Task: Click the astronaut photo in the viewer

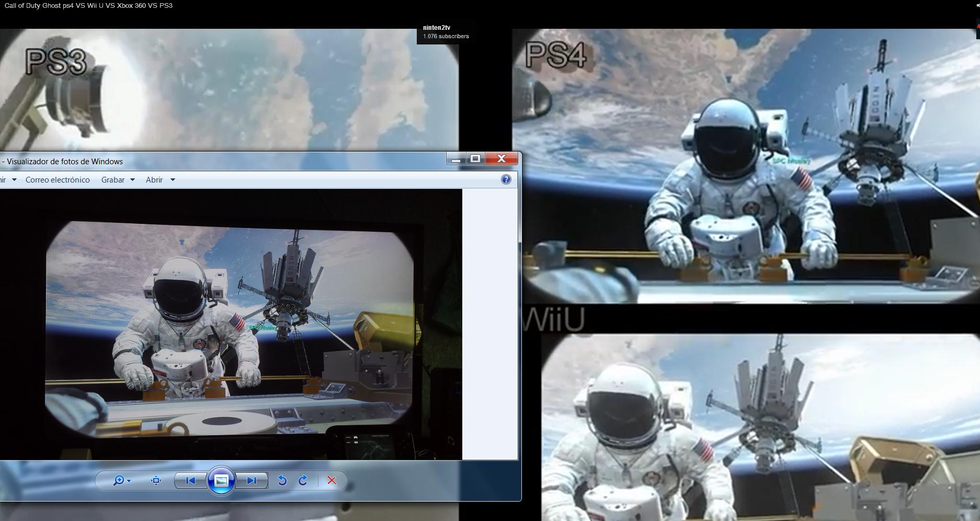Action: point(230,324)
